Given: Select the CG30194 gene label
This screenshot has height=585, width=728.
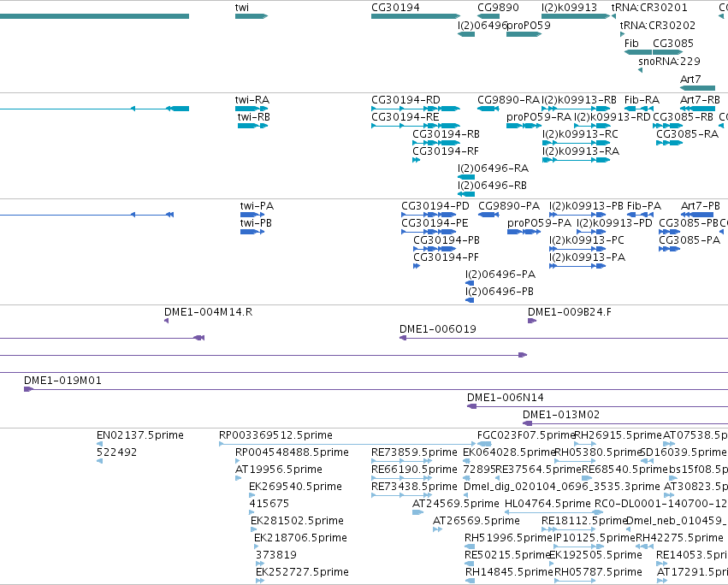Looking at the screenshot, I should coord(395,8).
